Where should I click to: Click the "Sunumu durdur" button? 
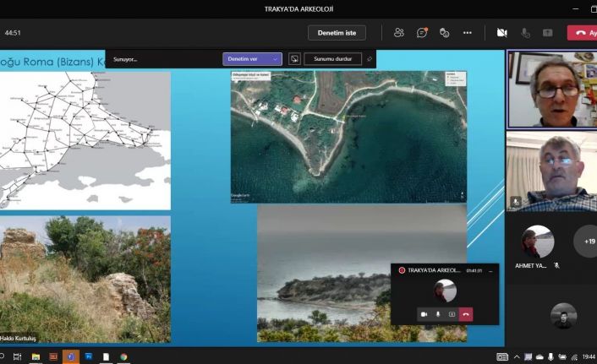(x=332, y=59)
